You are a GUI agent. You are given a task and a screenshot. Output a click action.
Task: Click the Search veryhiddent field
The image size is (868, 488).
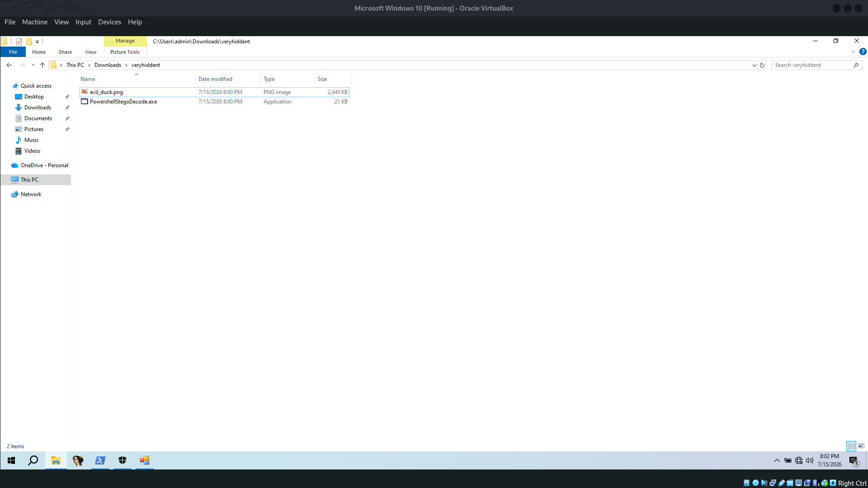tap(812, 65)
